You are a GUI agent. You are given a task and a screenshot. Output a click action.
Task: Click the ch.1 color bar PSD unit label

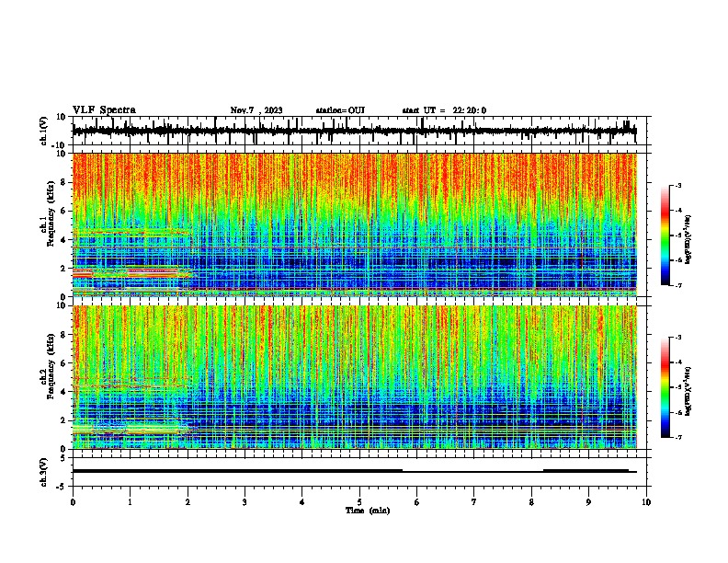point(688,239)
